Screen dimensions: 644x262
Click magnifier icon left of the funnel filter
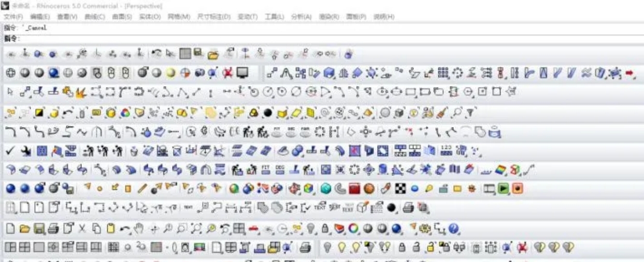pos(457,112)
